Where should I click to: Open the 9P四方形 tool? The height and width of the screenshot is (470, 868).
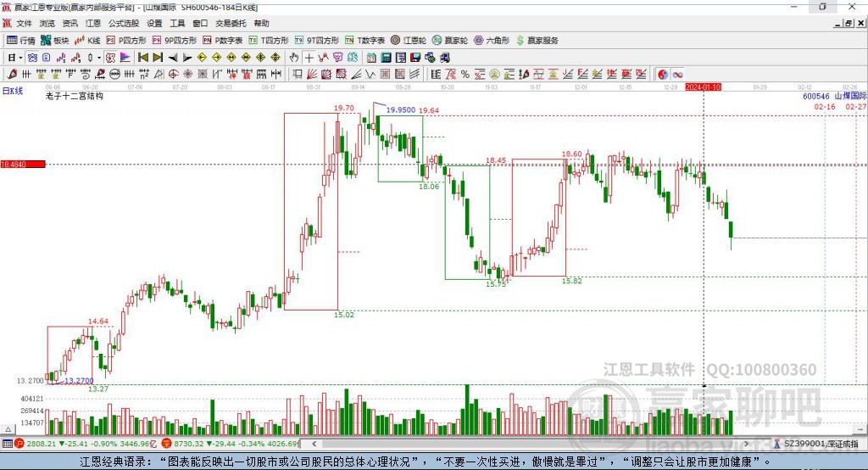click(175, 41)
